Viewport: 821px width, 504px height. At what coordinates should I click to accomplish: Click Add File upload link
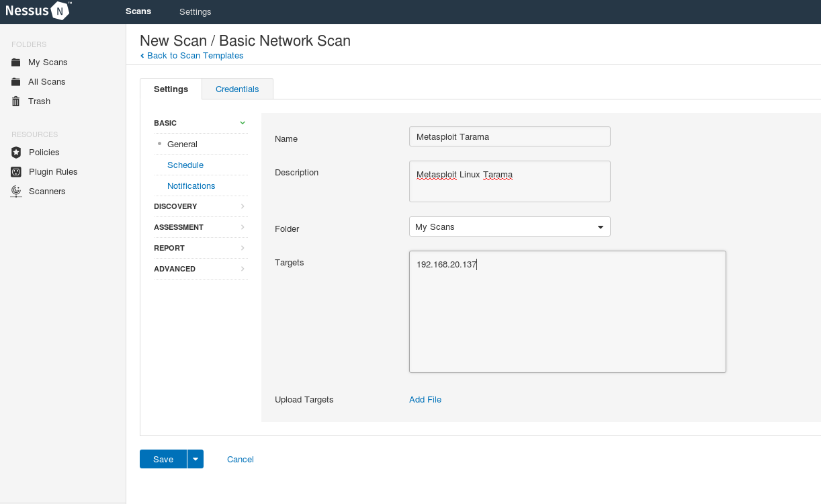[x=425, y=400]
